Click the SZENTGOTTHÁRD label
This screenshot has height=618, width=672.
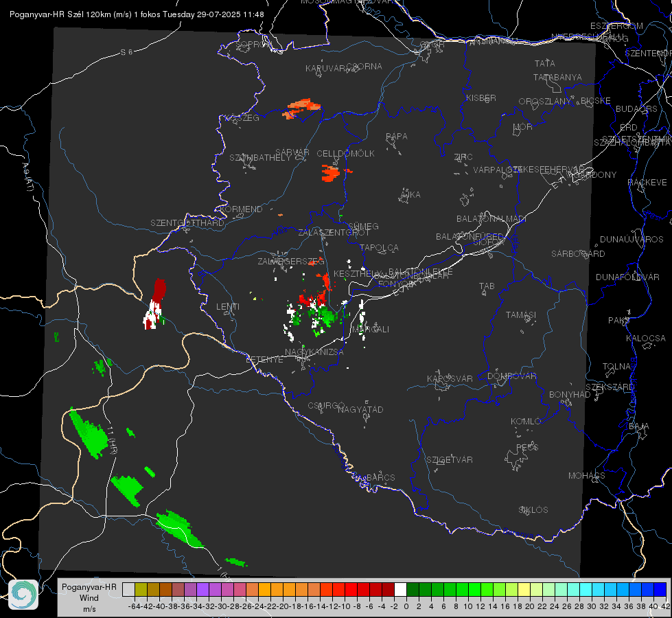[187, 223]
